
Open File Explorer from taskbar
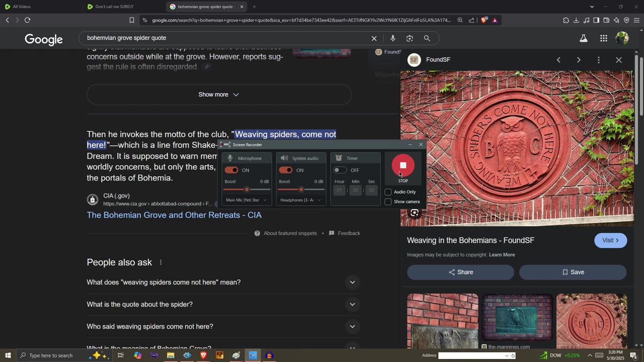coord(171,355)
